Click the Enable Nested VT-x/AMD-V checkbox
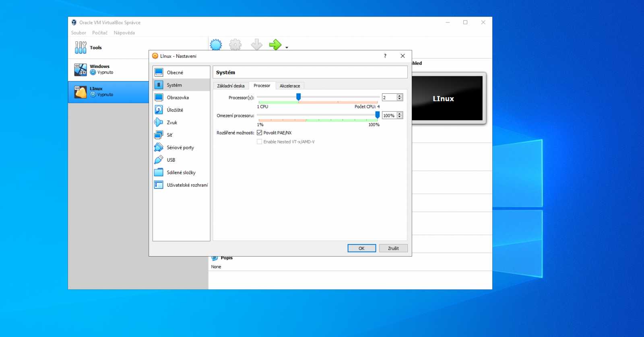This screenshot has height=337, width=644. tap(260, 142)
